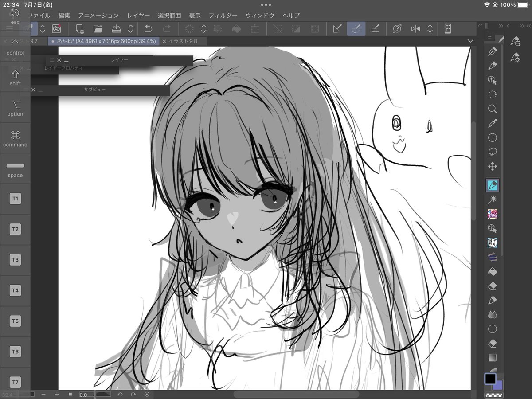Toggle the Invert selected area icon

296,29
